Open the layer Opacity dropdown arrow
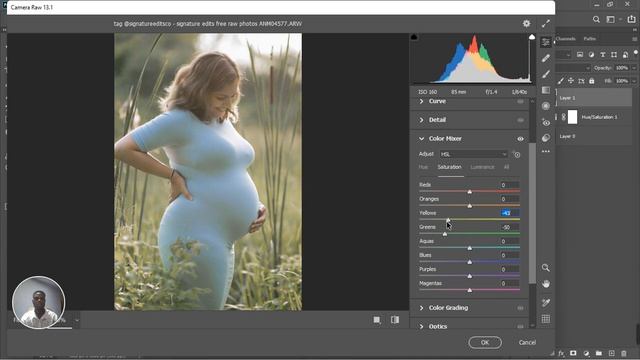Screen dimensions: 640x360 point(634,68)
